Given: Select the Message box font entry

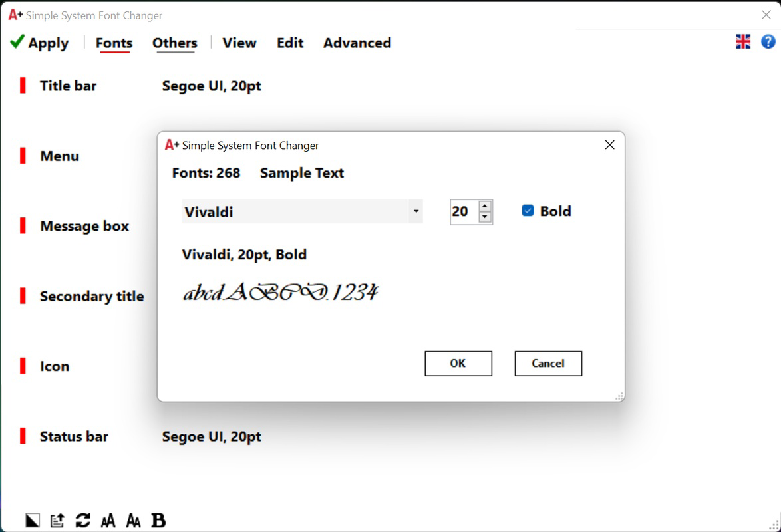Looking at the screenshot, I should [84, 226].
